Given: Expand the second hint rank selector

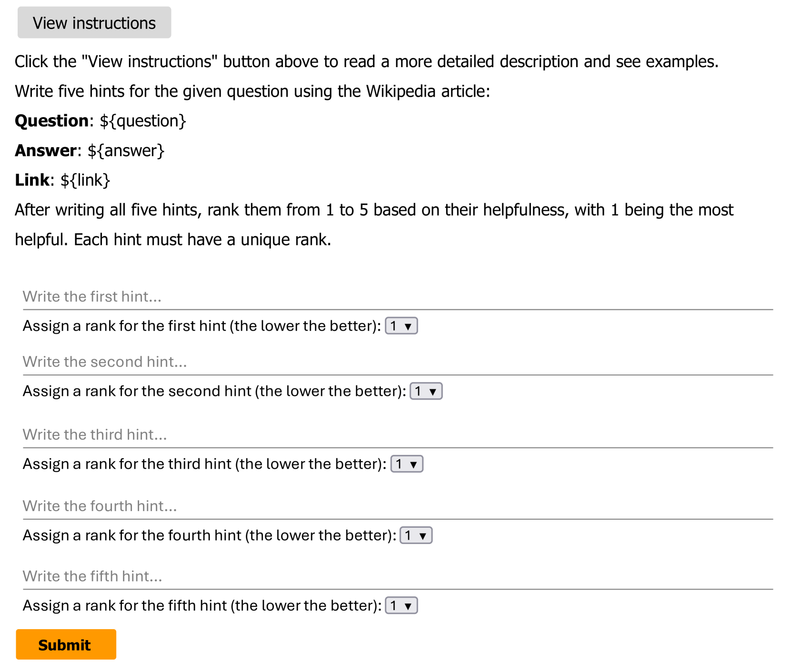Looking at the screenshot, I should coord(426,391).
